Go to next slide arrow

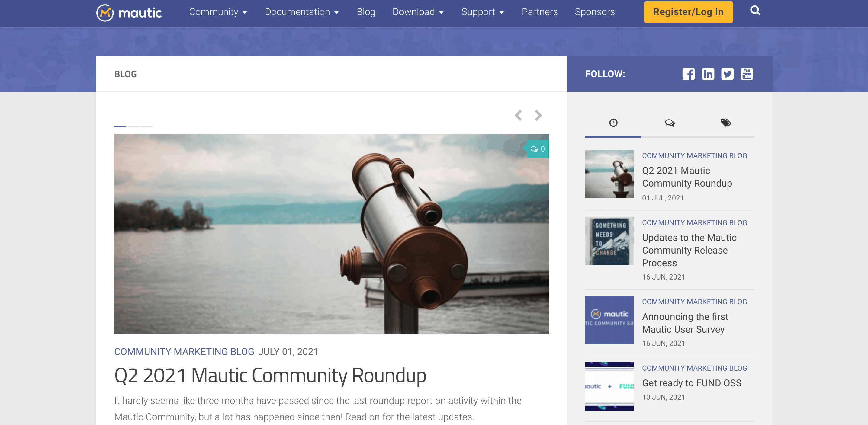click(x=538, y=116)
